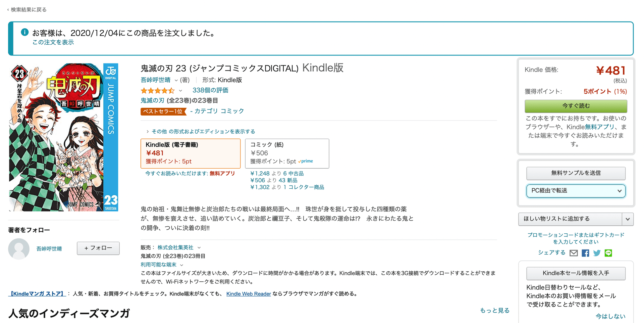This screenshot has width=644, height=323.
Task: Open 吾峠呼世晴 link in follow section
Action: tap(49, 249)
